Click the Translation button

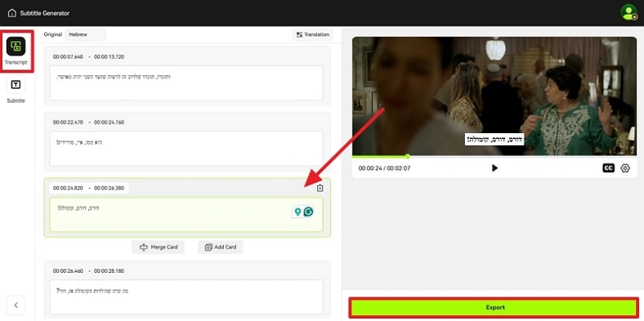point(313,35)
